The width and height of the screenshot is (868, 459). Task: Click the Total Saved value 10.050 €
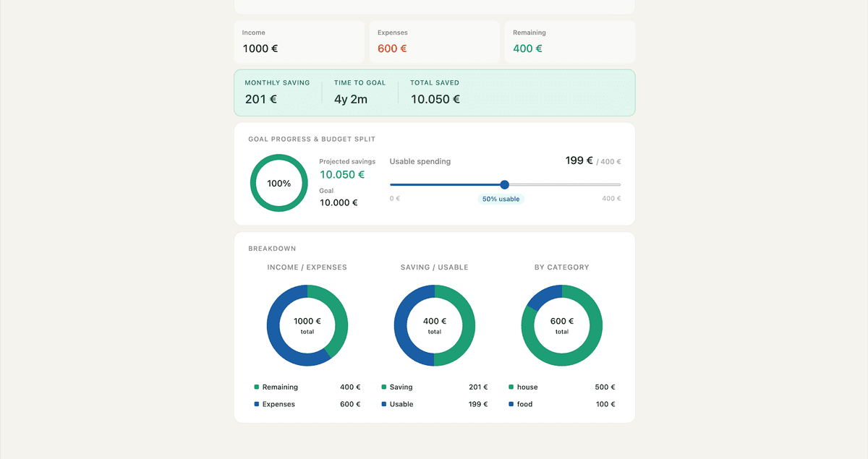click(435, 99)
